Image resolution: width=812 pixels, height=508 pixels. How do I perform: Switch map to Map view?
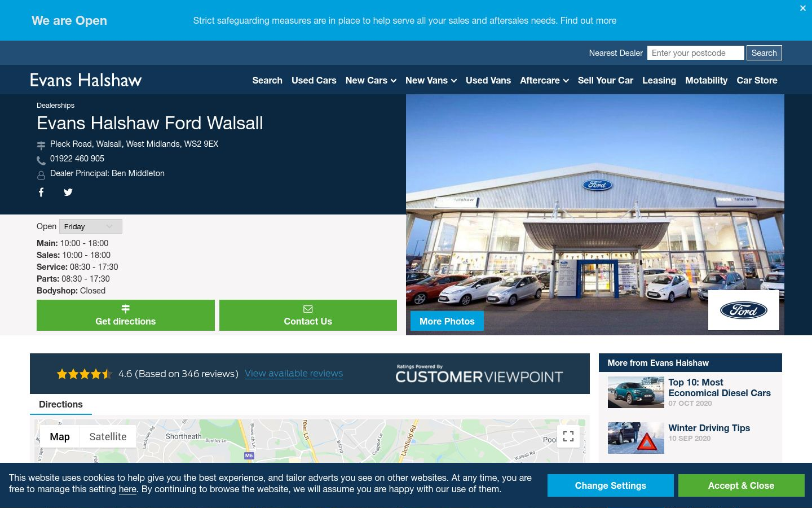coord(60,436)
